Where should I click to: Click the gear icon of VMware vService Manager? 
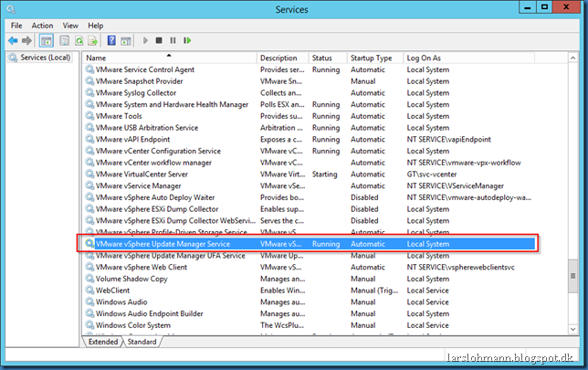click(x=89, y=185)
